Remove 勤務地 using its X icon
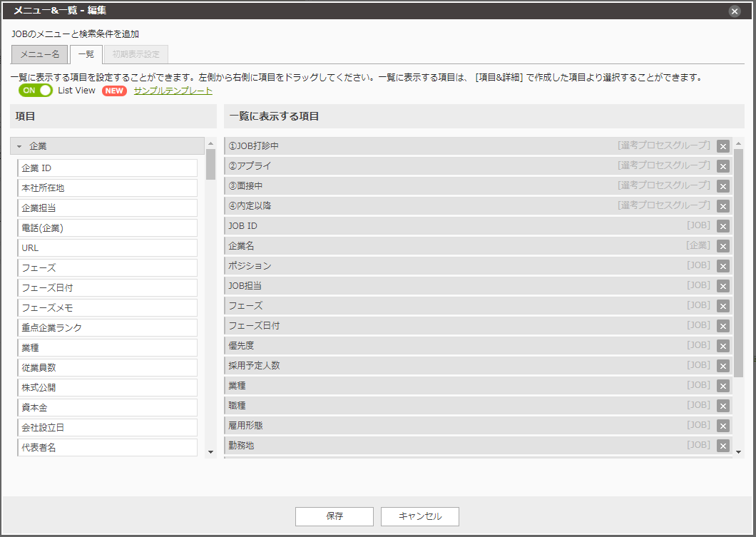The width and height of the screenshot is (756, 537). coord(722,445)
